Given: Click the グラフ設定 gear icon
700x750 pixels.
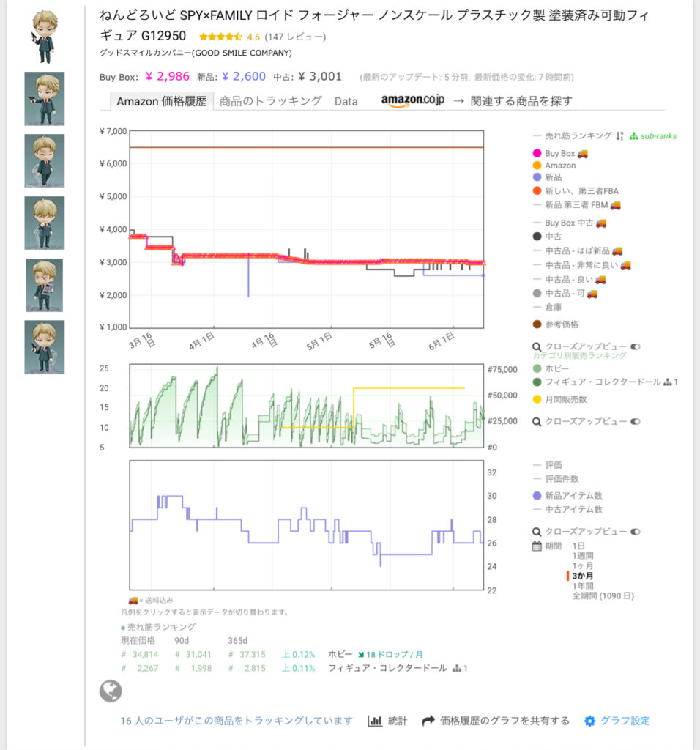Looking at the screenshot, I should pyautogui.click(x=590, y=721).
